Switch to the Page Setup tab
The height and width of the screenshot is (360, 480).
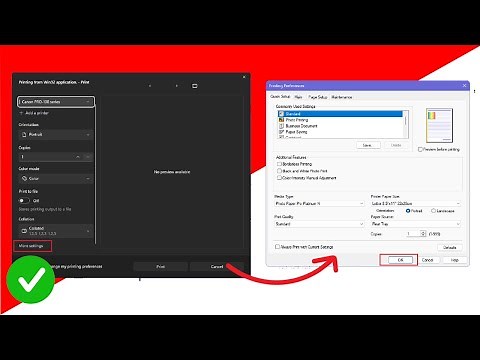click(318, 97)
